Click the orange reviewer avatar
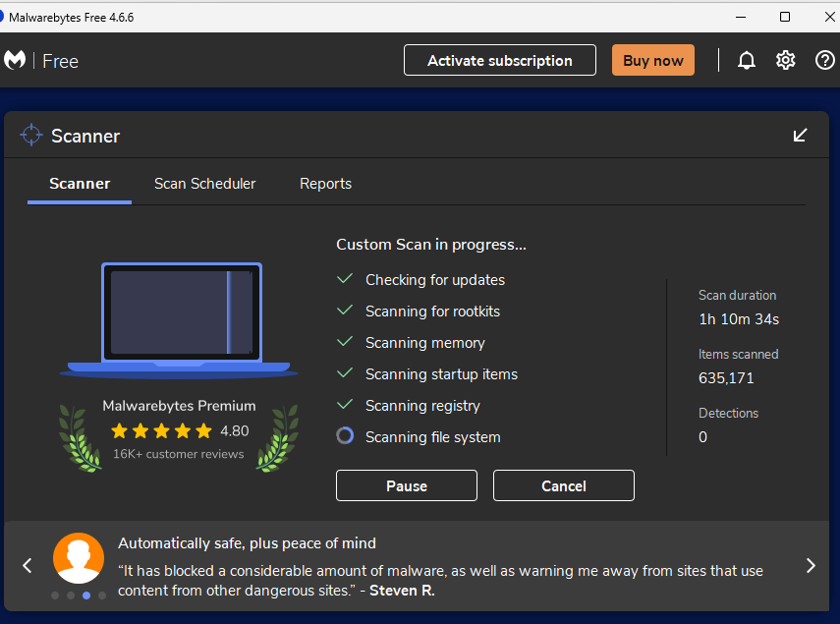Screen dimensions: 840x624 pos(79,557)
